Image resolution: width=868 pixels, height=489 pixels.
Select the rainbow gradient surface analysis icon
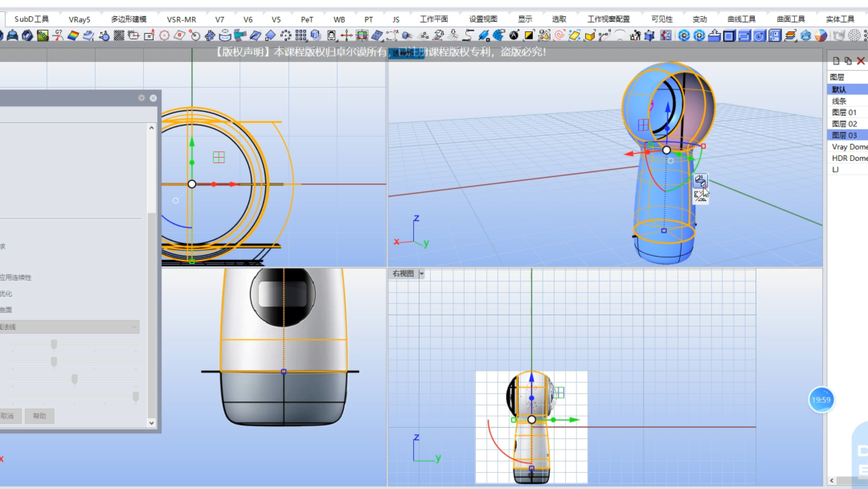pyautogui.click(x=73, y=35)
